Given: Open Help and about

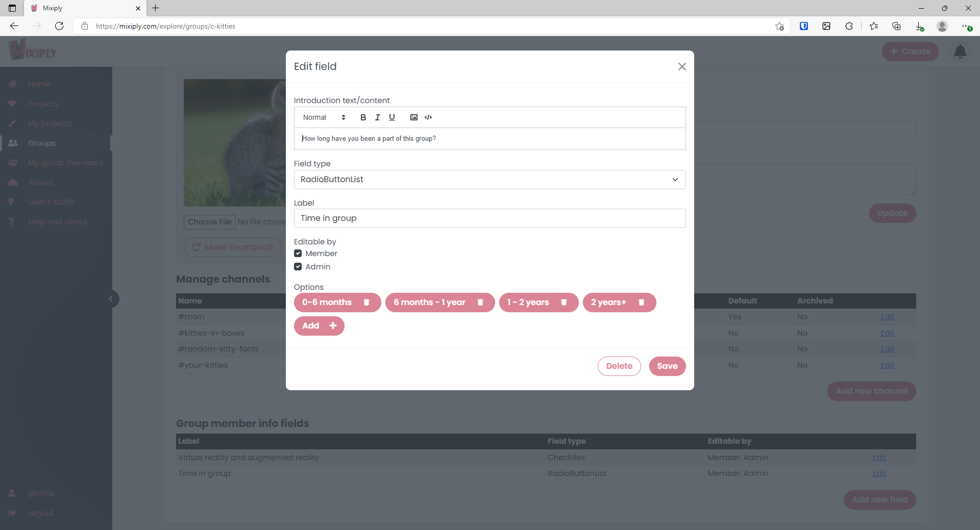Looking at the screenshot, I should 58,222.
